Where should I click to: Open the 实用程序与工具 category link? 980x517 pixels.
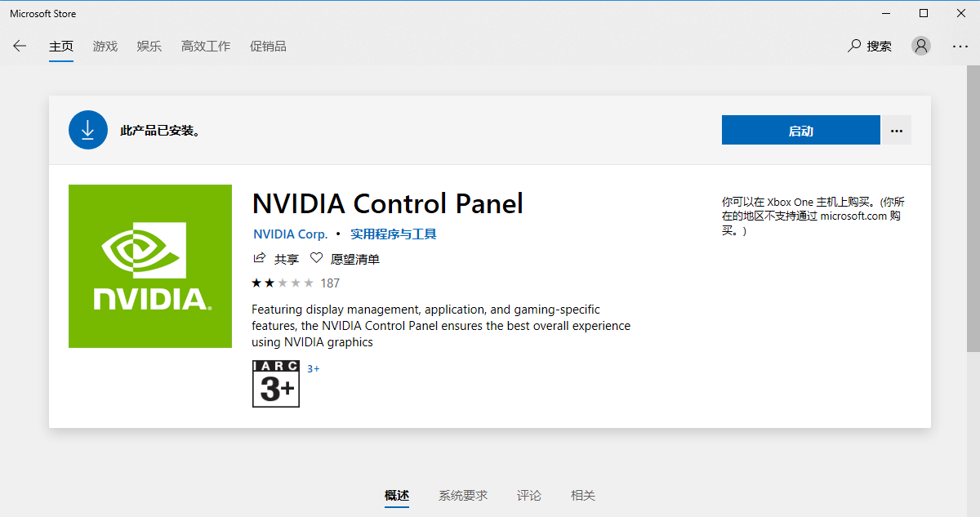394,234
